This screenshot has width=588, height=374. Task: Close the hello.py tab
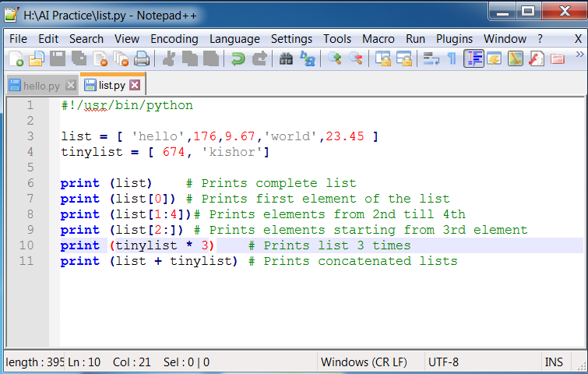coord(71,85)
